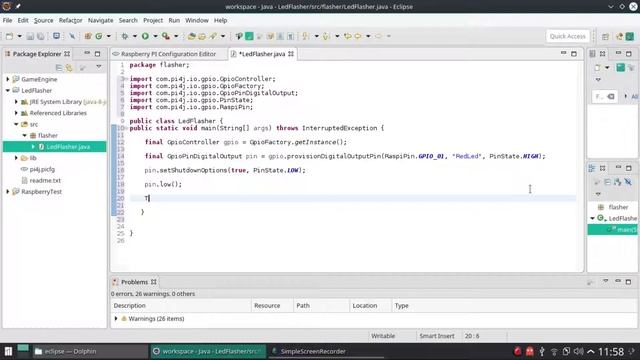Open the Refactor menu

70,20
